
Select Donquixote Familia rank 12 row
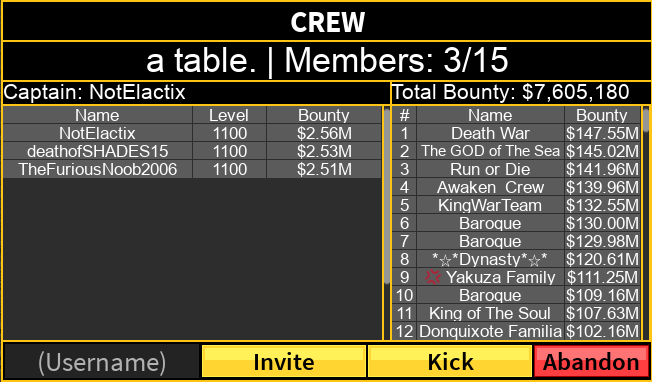[516, 331]
